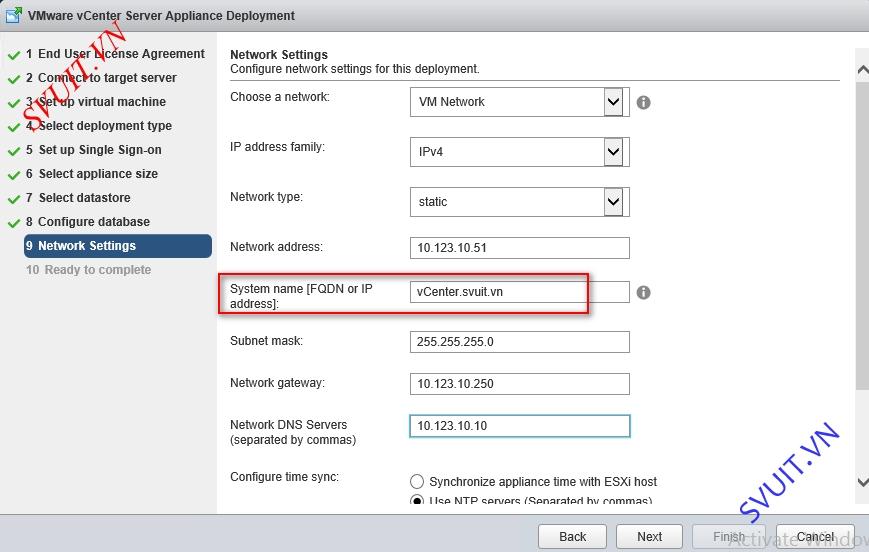Click the vCenter deployment window title icon
869x552 pixels.
pyautogui.click(x=14, y=15)
